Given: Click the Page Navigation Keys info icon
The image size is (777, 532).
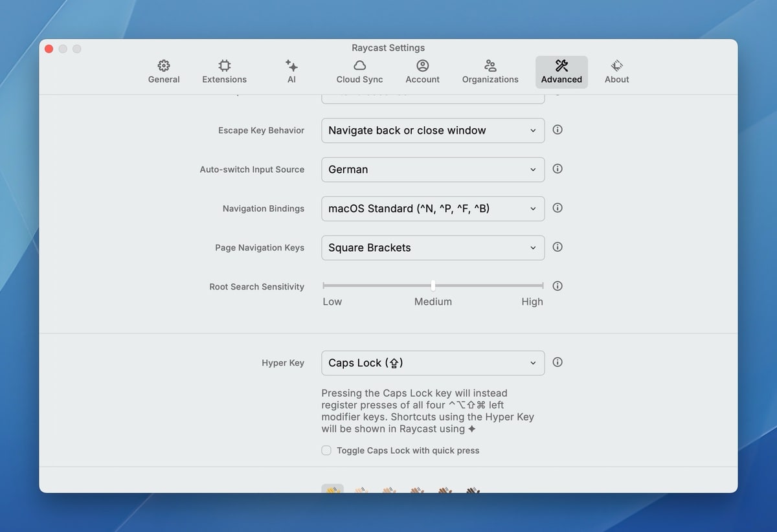Looking at the screenshot, I should click(x=557, y=247).
